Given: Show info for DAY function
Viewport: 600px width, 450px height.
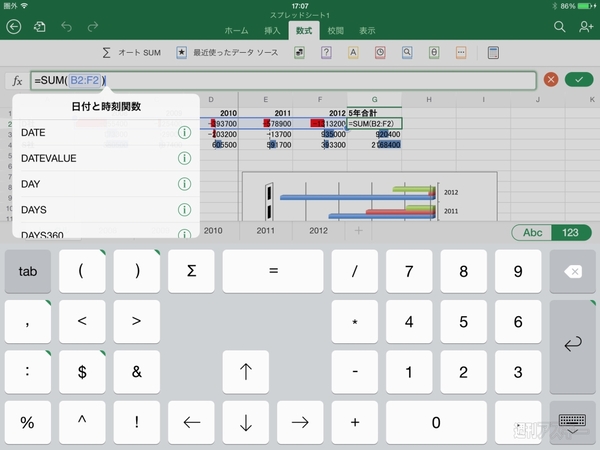Looking at the screenshot, I should (184, 184).
